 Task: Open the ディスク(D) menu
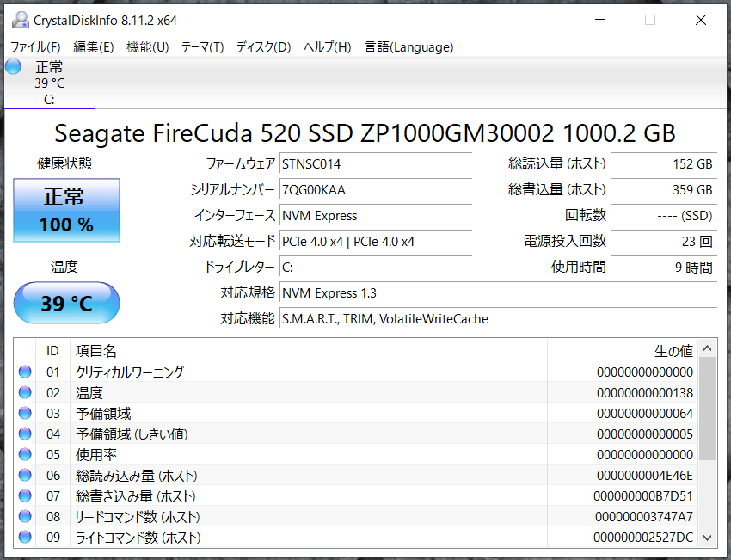[x=263, y=47]
